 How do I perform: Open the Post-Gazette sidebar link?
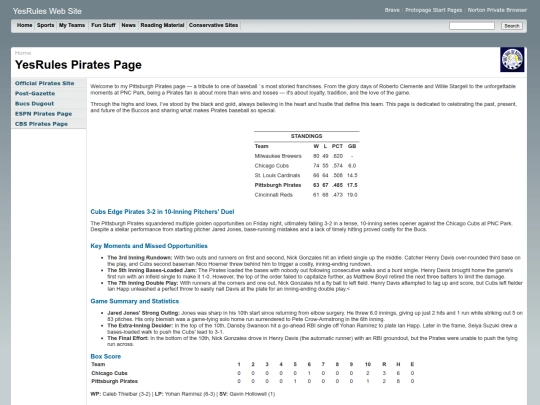35,93
